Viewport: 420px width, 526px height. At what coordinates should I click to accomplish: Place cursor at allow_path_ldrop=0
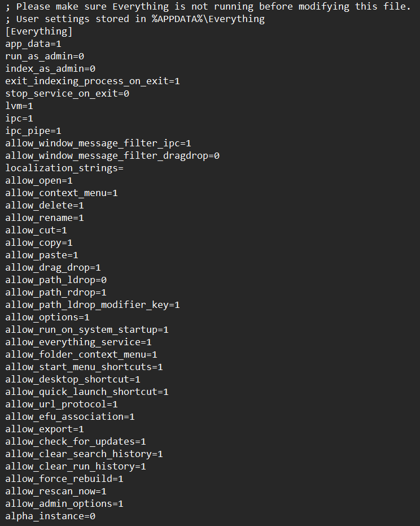tap(56, 280)
